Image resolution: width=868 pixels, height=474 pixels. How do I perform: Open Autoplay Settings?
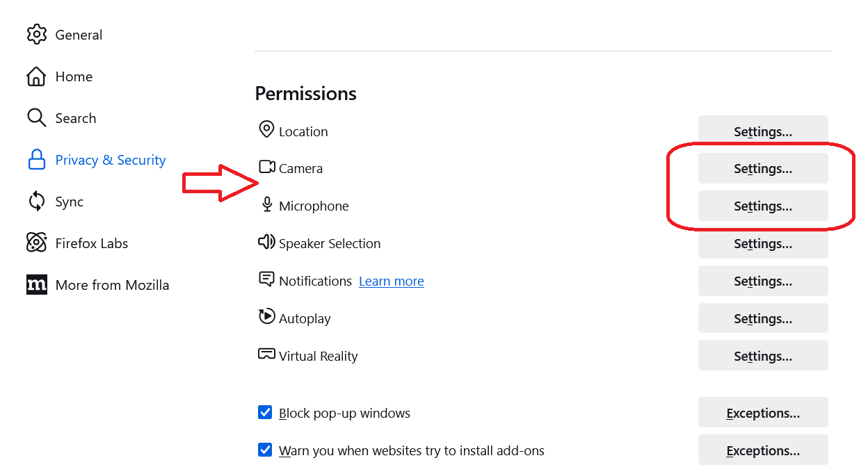[762, 319]
